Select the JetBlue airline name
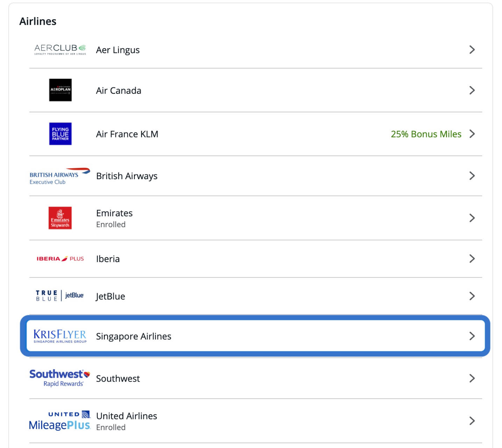 pos(110,296)
